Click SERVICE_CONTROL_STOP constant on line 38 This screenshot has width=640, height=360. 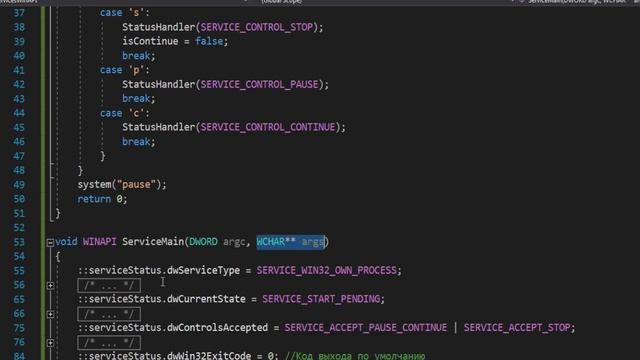click(x=257, y=27)
